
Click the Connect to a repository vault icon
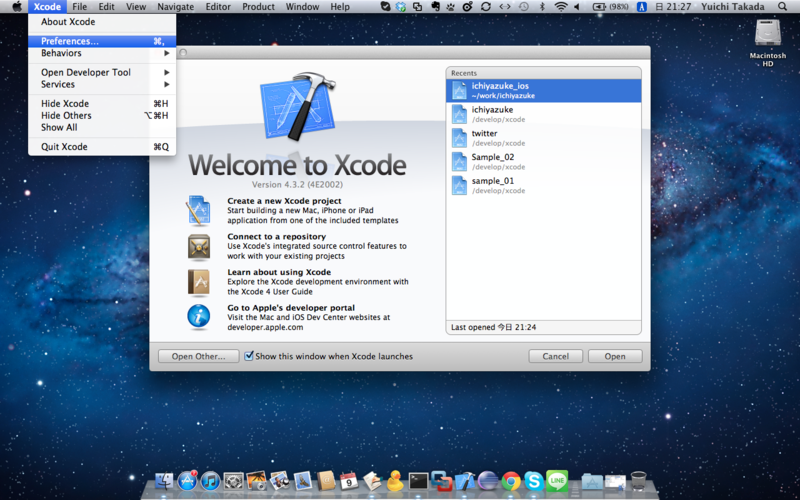198,247
